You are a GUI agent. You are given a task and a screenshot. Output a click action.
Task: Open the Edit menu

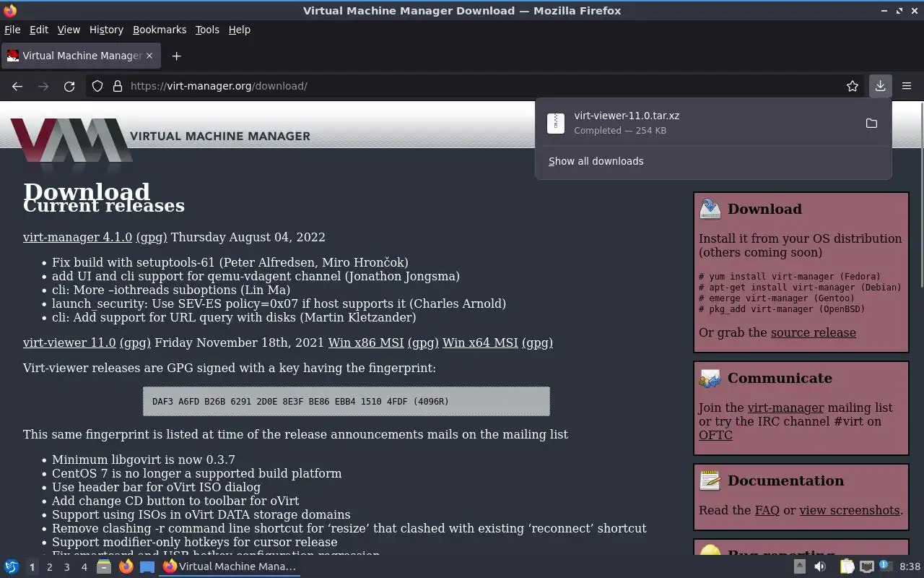[x=39, y=30]
